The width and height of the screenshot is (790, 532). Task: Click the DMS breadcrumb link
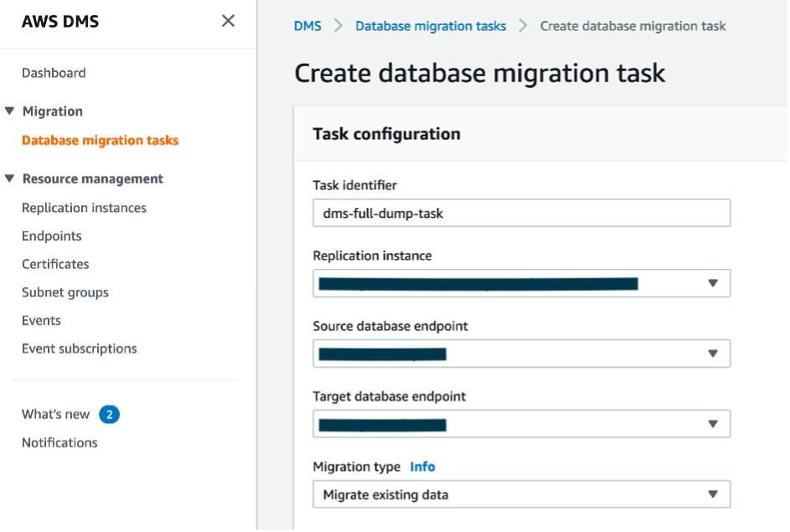tap(307, 26)
